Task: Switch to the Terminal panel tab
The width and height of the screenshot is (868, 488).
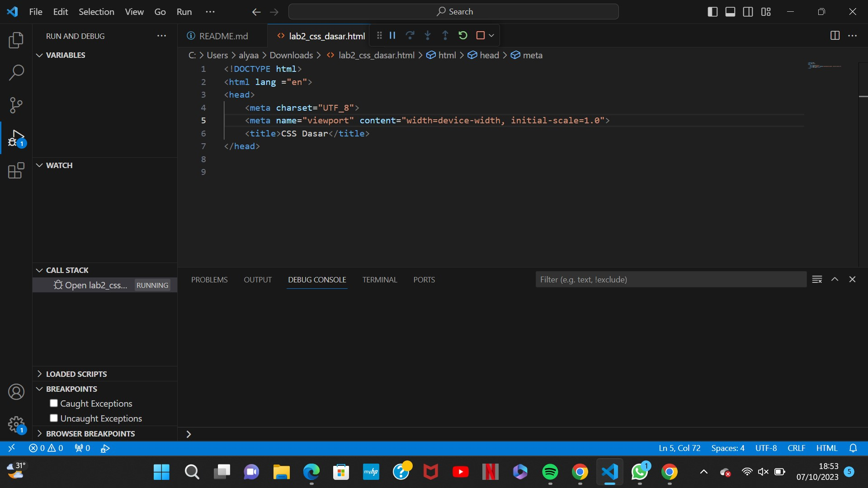Action: 380,280
